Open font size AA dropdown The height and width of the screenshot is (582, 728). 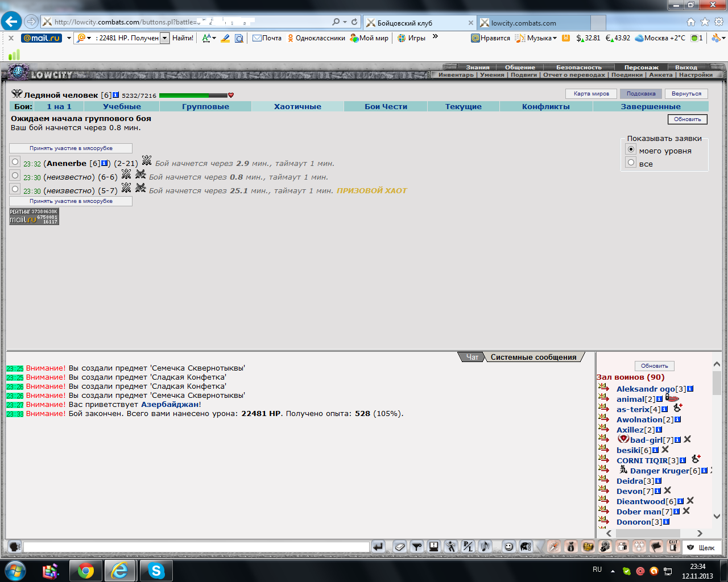209,38
